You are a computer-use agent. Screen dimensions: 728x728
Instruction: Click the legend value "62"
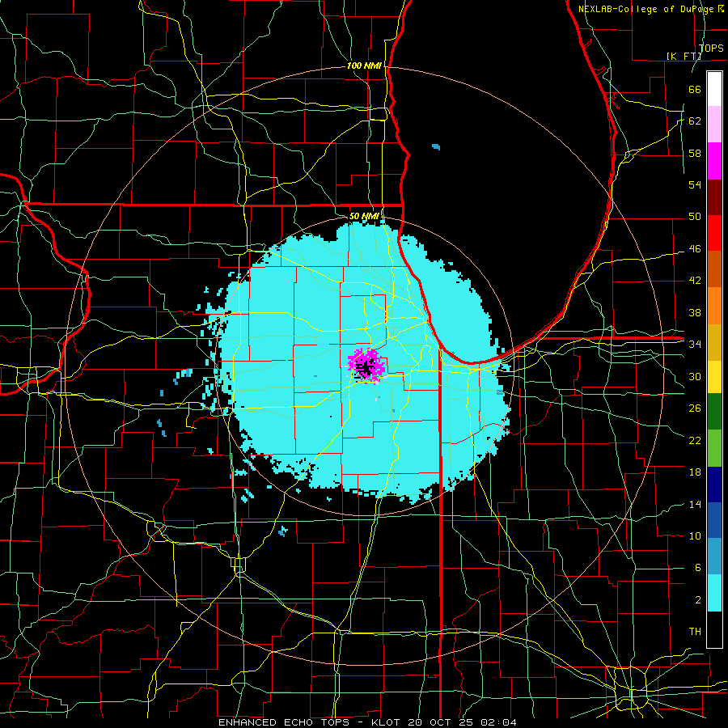(695, 121)
